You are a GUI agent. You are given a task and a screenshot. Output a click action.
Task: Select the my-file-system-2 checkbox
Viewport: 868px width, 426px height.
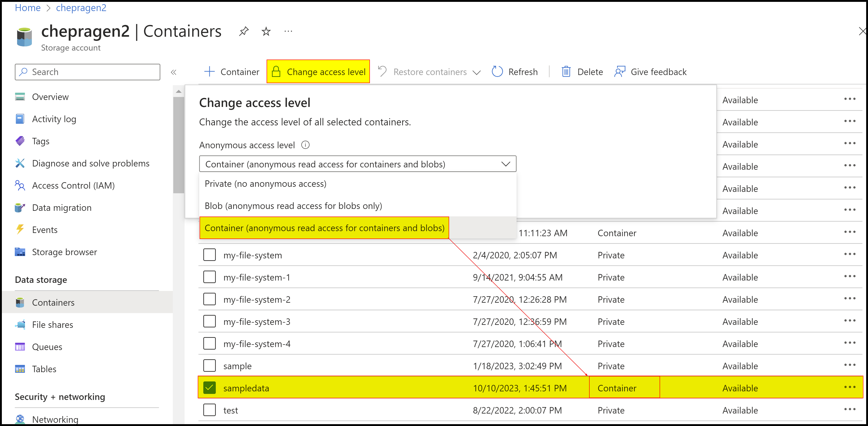click(x=210, y=299)
